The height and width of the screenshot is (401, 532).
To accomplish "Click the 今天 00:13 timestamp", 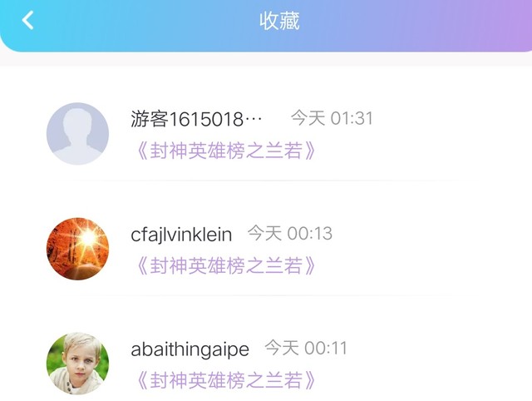I will [x=290, y=233].
